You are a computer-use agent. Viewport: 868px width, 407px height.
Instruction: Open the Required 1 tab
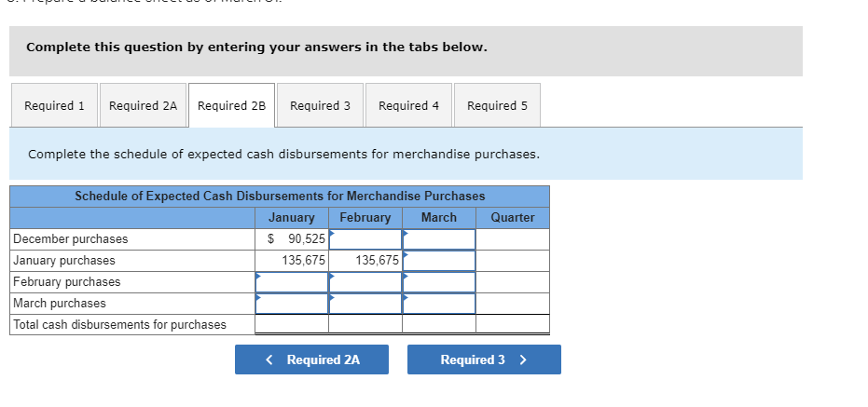54,105
